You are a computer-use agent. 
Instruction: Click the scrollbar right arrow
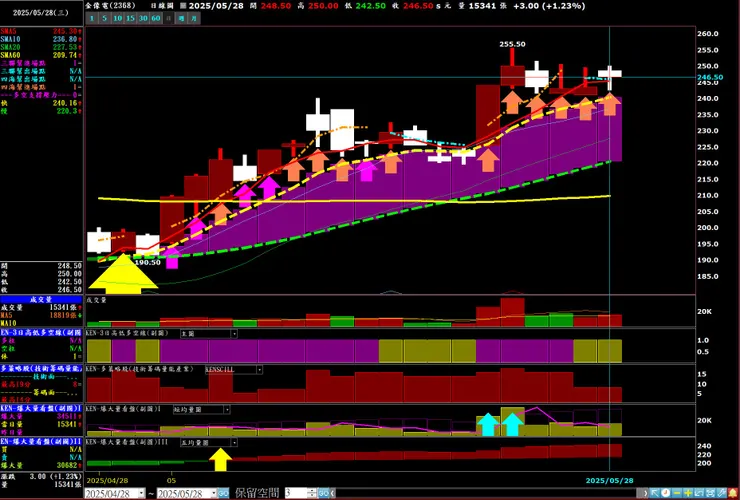[x=646, y=493]
